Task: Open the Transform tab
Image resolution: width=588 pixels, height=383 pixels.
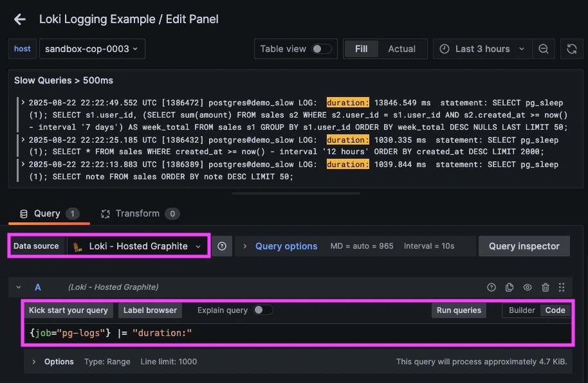Action: [x=140, y=213]
